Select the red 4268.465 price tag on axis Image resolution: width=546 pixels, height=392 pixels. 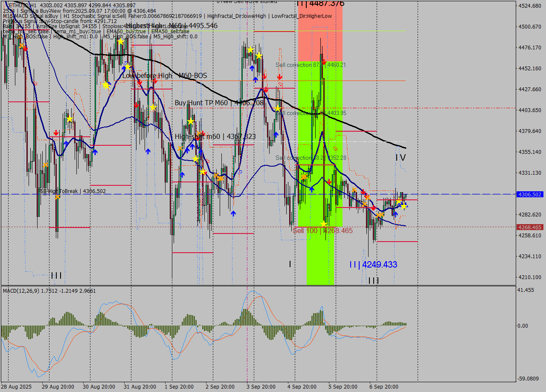[x=529, y=227]
